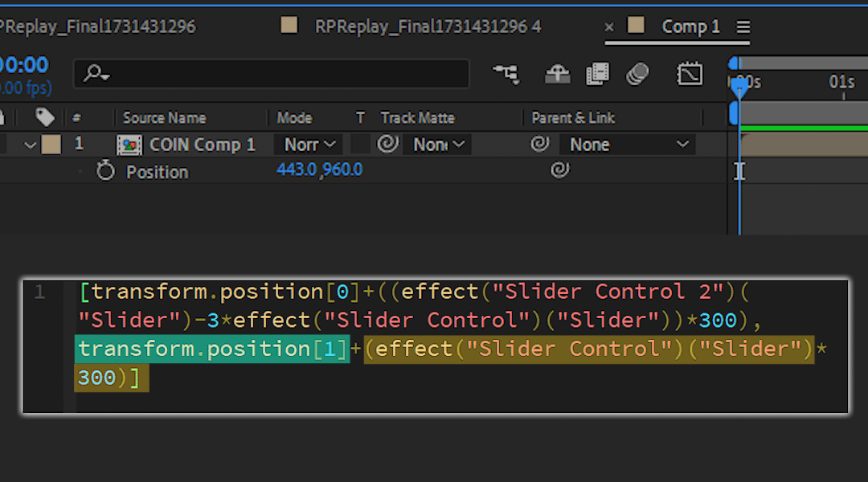This screenshot has height=482, width=868.
Task: Open the Composition Mini-Flowchart icon
Action: tap(506, 74)
